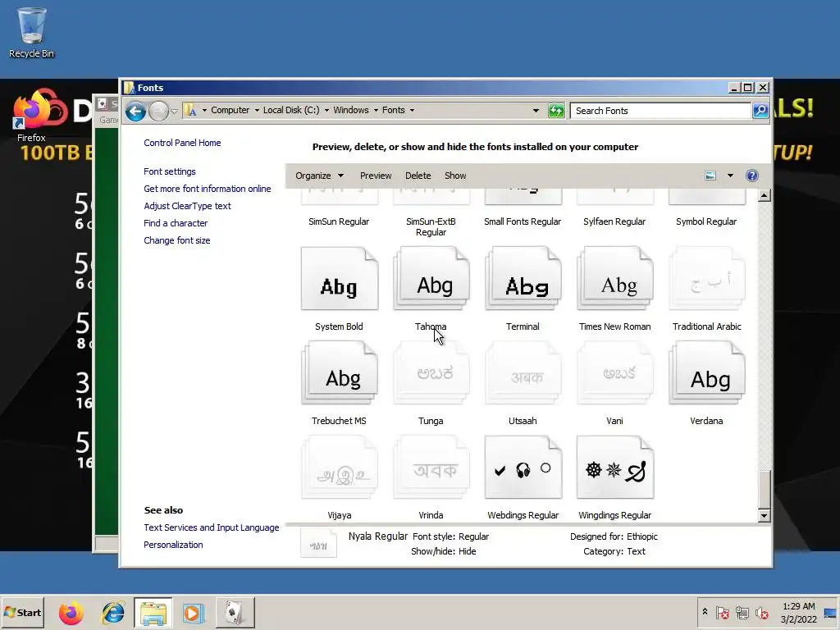Launch Internet Explorer from taskbar
Viewport: 840px width, 630px height.
113,613
